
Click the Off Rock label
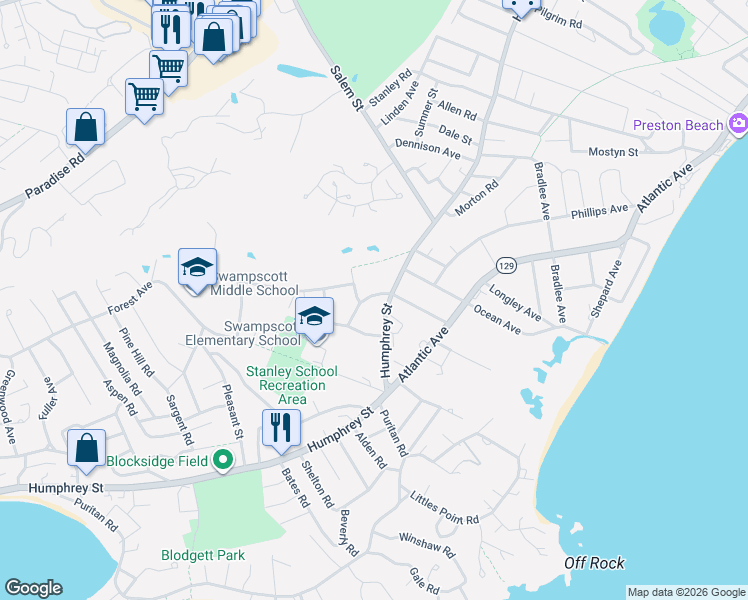pyautogui.click(x=594, y=563)
